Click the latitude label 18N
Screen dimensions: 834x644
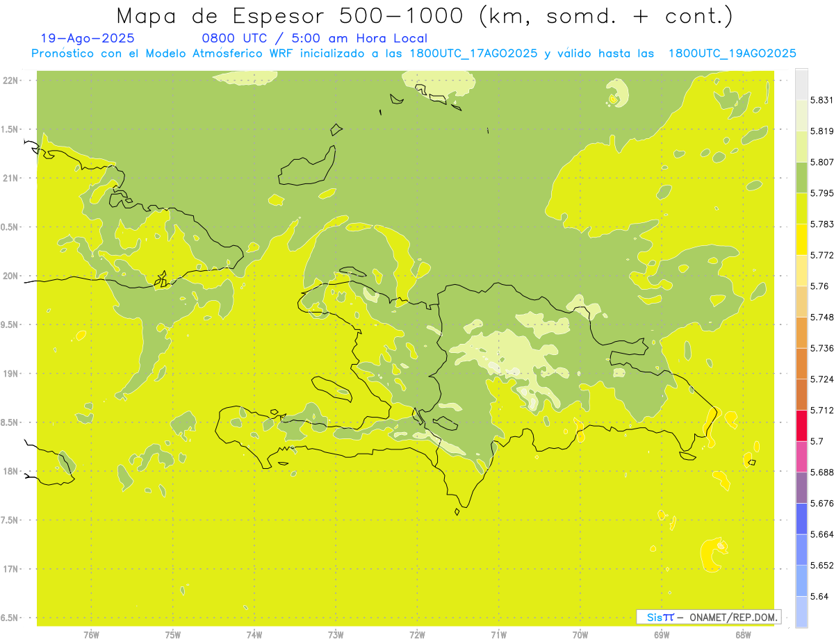pos(10,471)
